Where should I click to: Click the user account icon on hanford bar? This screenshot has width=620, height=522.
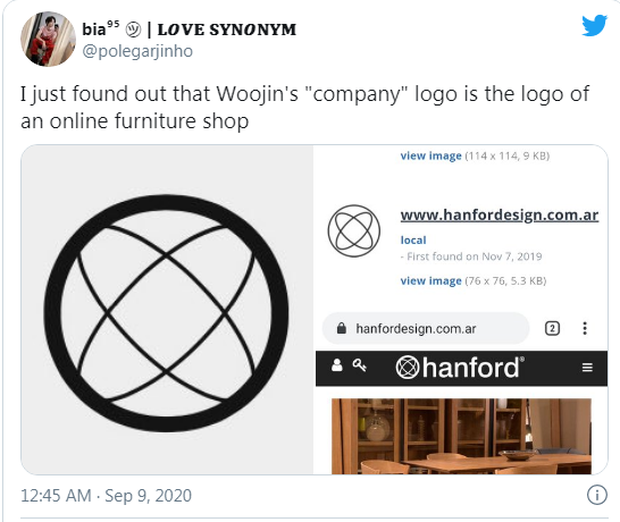(337, 365)
